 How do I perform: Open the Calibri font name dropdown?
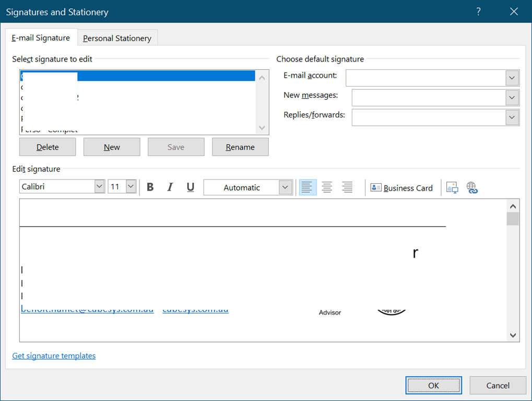pos(99,187)
